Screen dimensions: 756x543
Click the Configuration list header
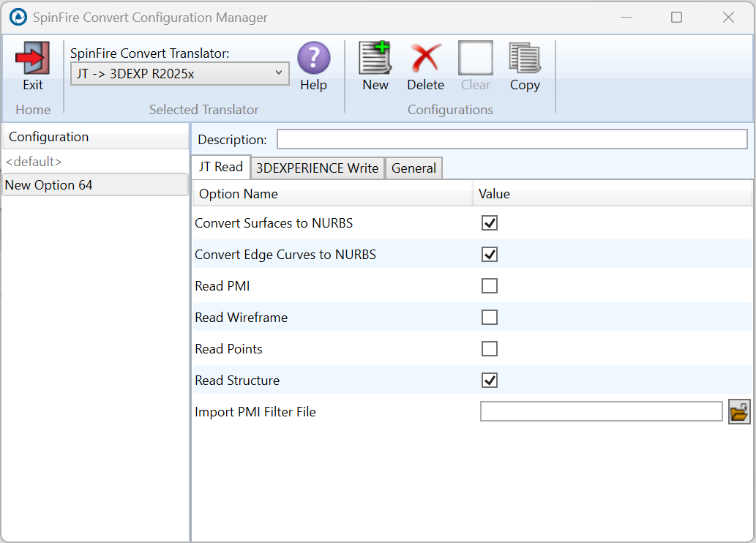[95, 137]
